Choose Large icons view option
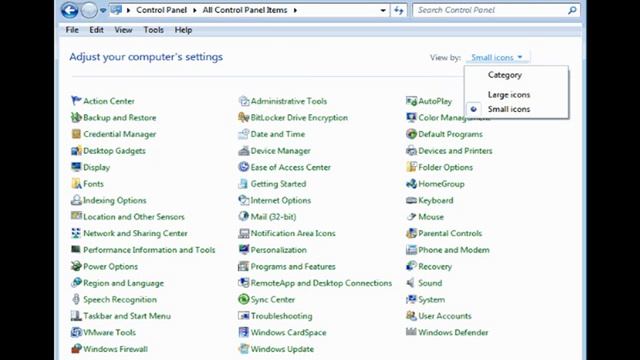This screenshot has height=360, width=640. point(509,95)
